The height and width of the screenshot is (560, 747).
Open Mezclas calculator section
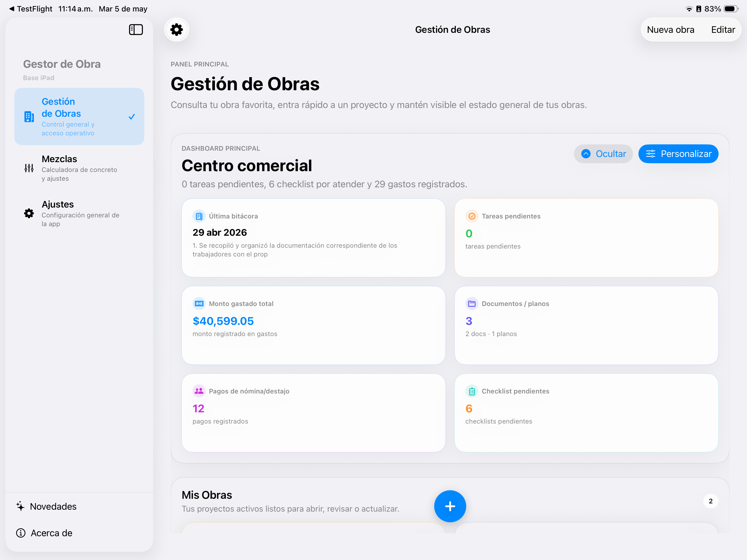79,168
